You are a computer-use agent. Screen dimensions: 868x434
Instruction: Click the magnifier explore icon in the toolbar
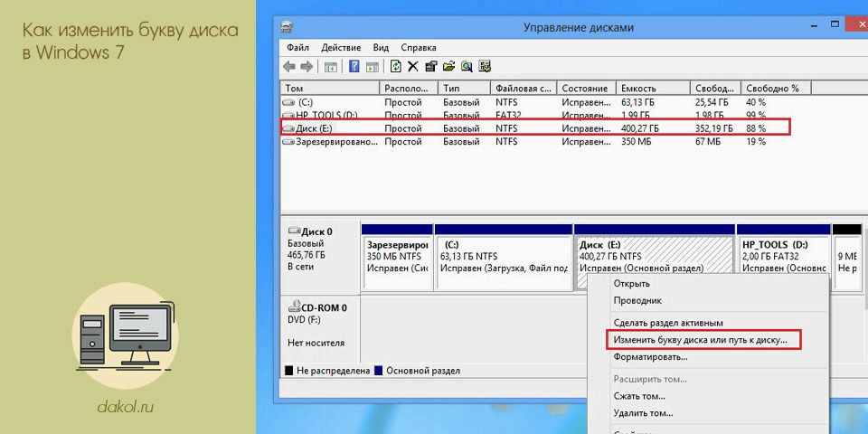[467, 67]
